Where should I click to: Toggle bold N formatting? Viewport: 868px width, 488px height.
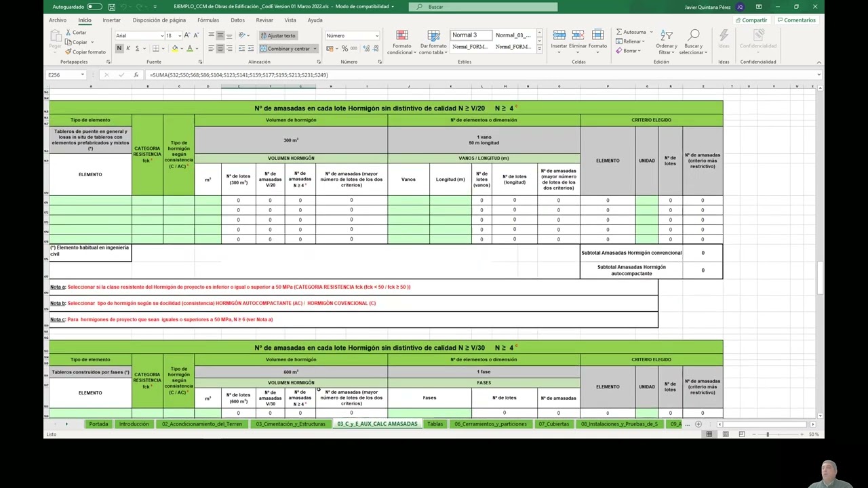pyautogui.click(x=119, y=48)
